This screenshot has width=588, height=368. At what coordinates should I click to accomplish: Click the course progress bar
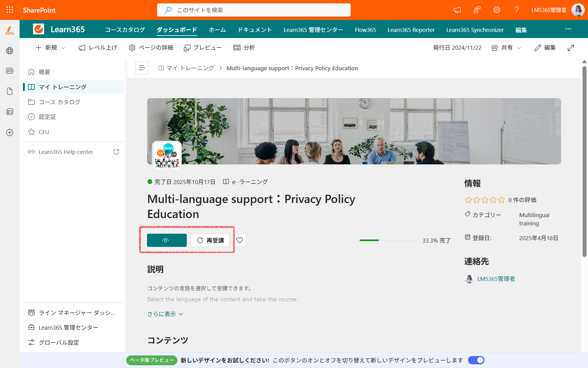[x=388, y=240]
